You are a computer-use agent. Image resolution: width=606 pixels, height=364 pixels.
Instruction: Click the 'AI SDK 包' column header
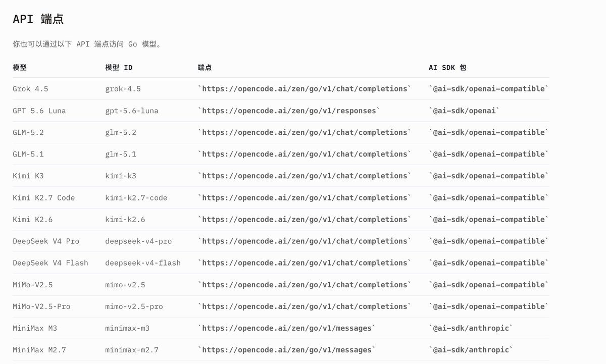[447, 67]
